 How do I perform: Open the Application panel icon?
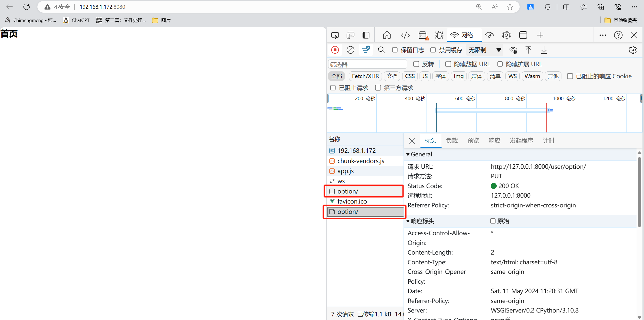tap(523, 35)
